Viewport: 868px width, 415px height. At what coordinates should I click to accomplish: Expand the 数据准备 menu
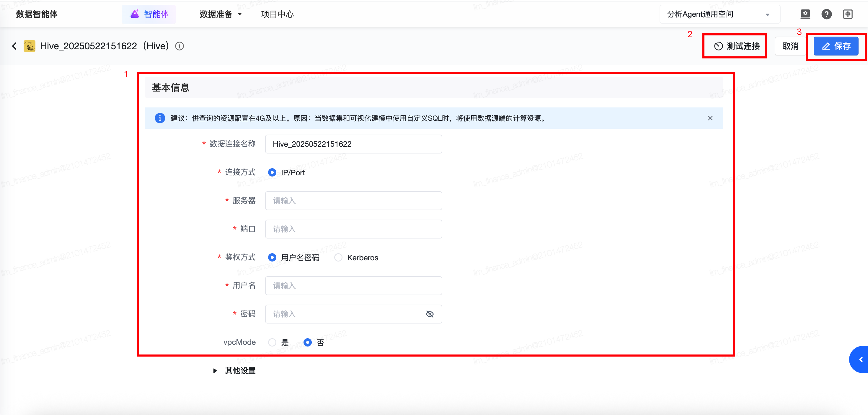[221, 14]
